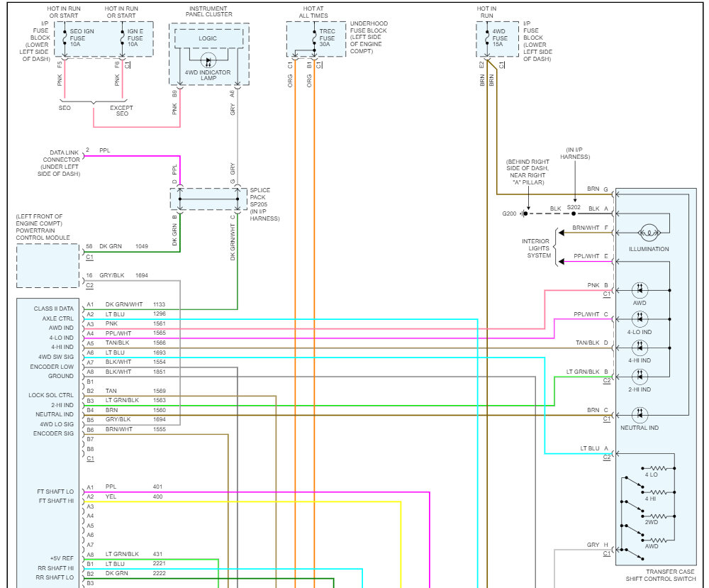Click the 'ENCODER SIG' pin label

pos(53,434)
